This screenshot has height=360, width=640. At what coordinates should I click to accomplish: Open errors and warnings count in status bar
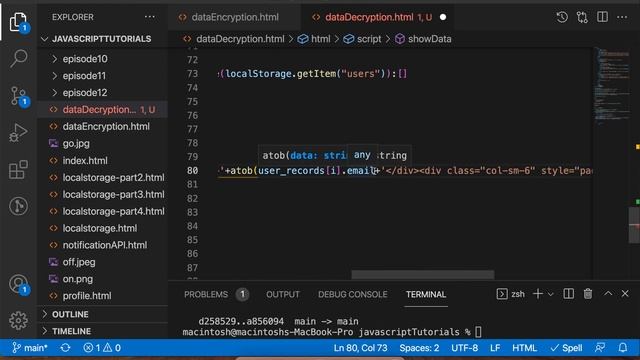102,348
